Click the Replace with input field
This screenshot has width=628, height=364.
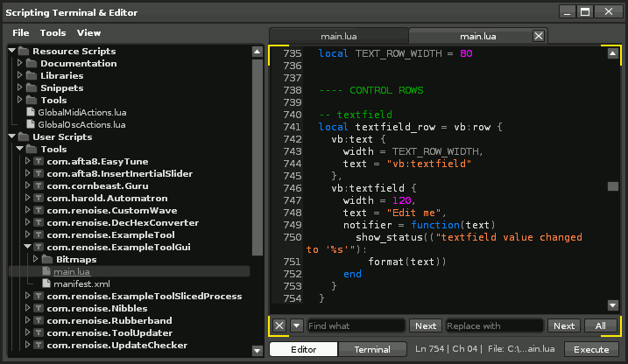494,326
